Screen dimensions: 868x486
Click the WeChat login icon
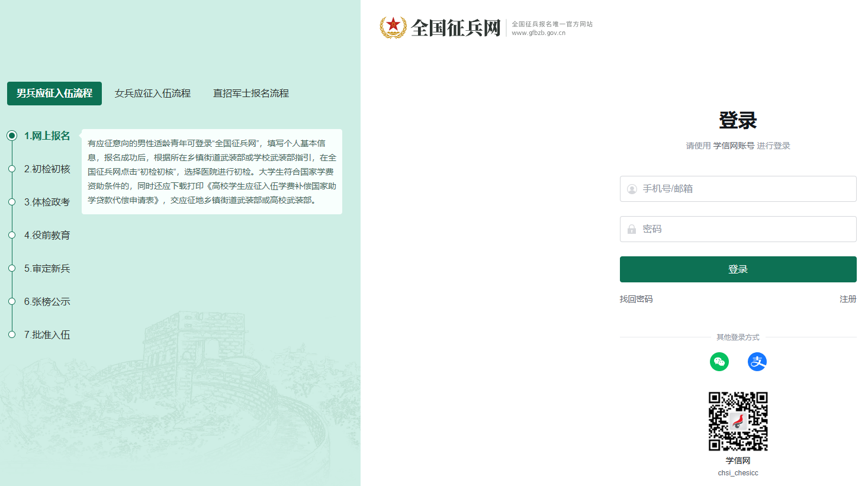(719, 362)
